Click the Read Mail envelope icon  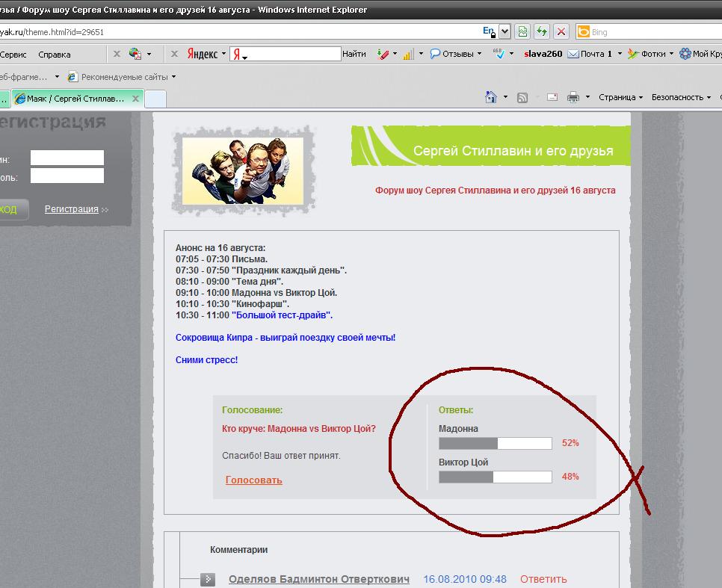coord(552,97)
